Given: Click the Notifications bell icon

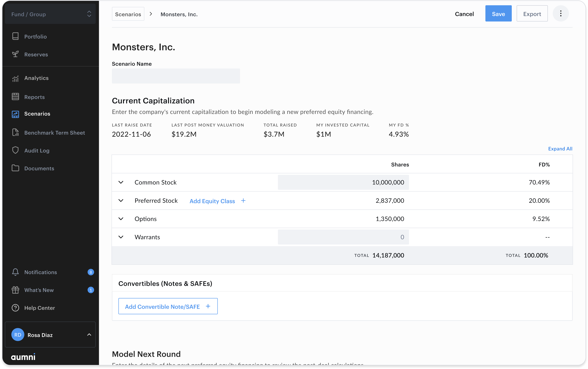Looking at the screenshot, I should point(15,272).
